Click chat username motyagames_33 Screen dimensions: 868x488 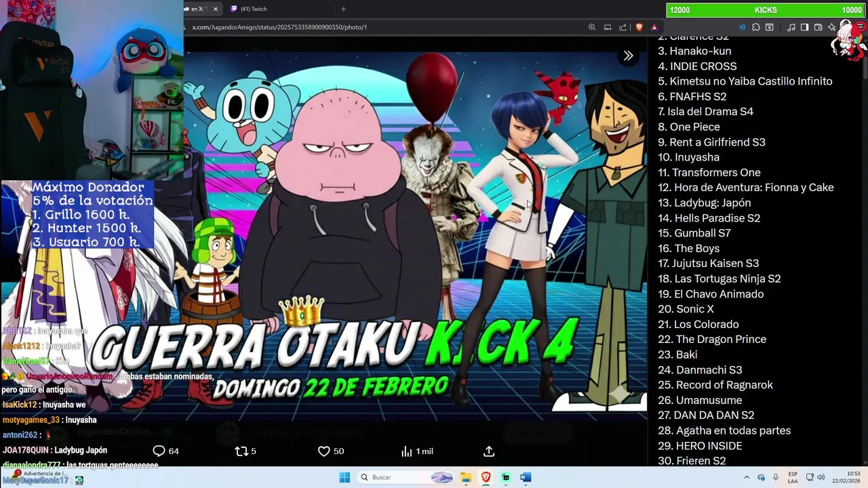click(x=31, y=420)
